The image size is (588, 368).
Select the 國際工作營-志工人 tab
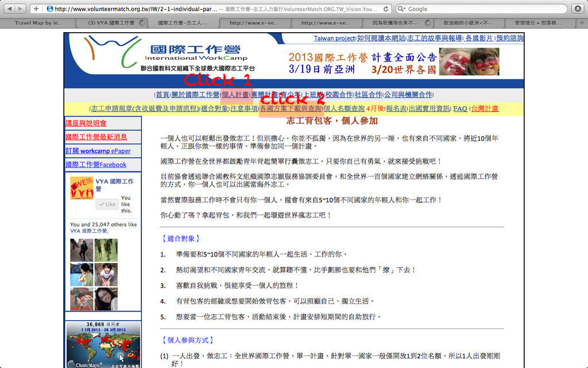coord(182,23)
